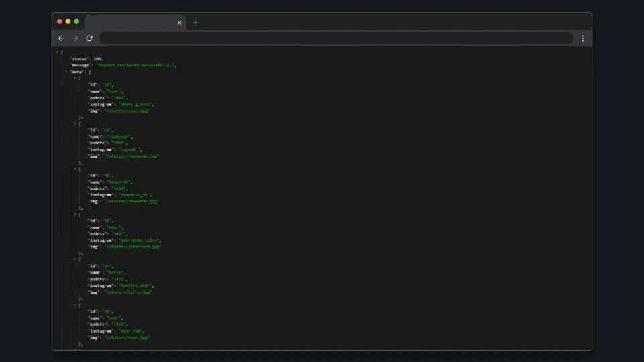Open the three-dot browser menu
The height and width of the screenshot is (362, 644).
tap(582, 38)
